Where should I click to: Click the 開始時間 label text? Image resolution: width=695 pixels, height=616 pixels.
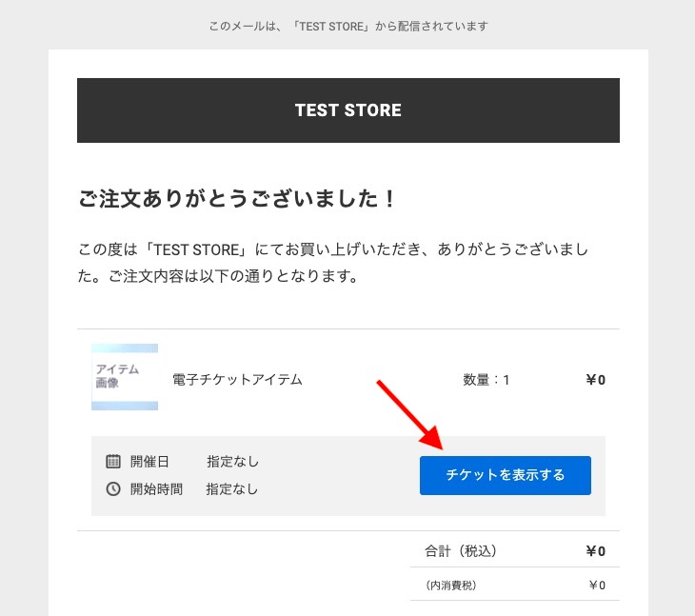(x=156, y=488)
